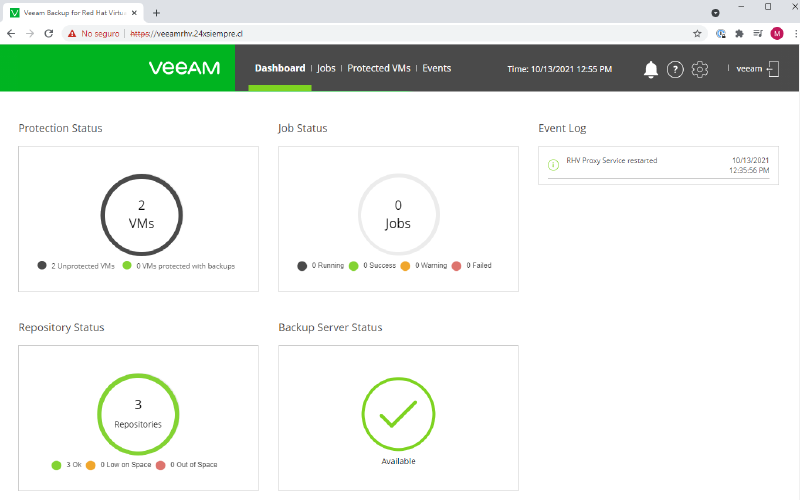Click the 2 VMs protection ring
Screen dimensions: 800x500
click(x=141, y=214)
